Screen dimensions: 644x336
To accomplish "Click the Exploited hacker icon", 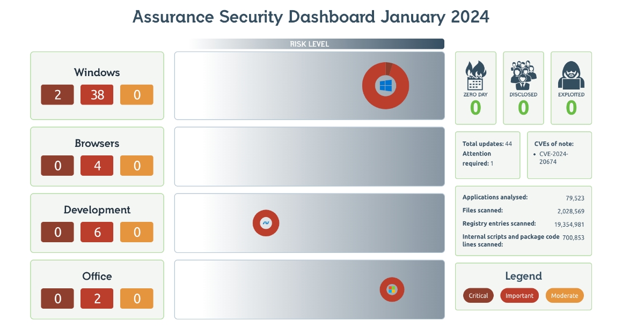I will 571,76.
